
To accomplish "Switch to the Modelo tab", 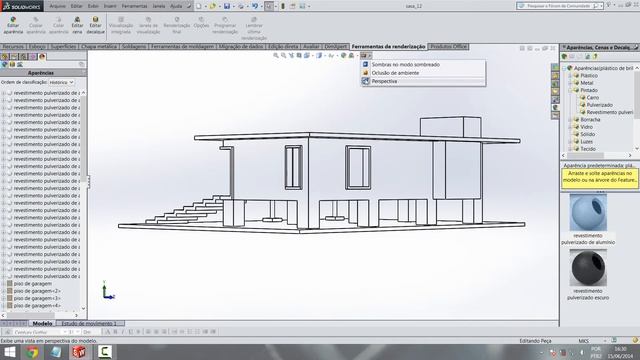I will point(42,323).
